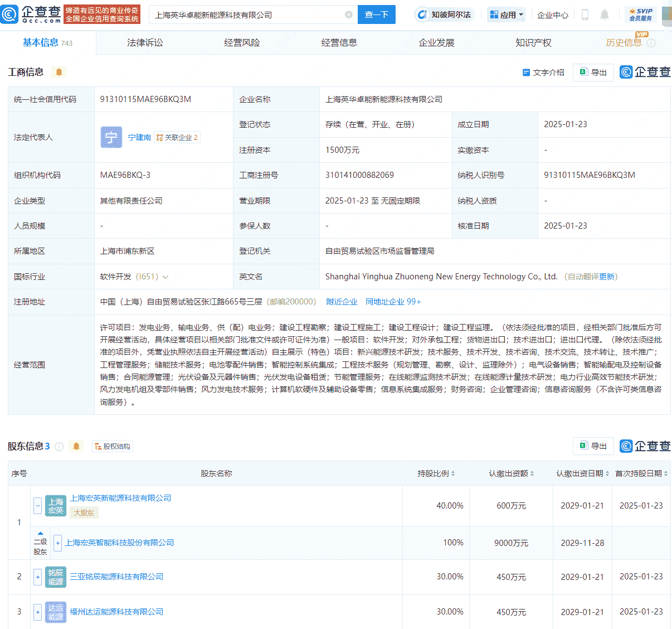Click the 查一下 search button
Viewport: 672px width, 629px height.
coord(376,14)
